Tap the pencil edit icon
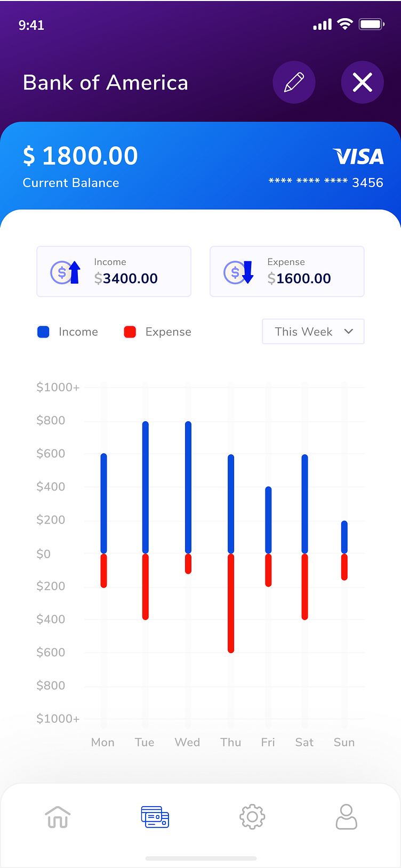The image size is (401, 868). pos(294,83)
